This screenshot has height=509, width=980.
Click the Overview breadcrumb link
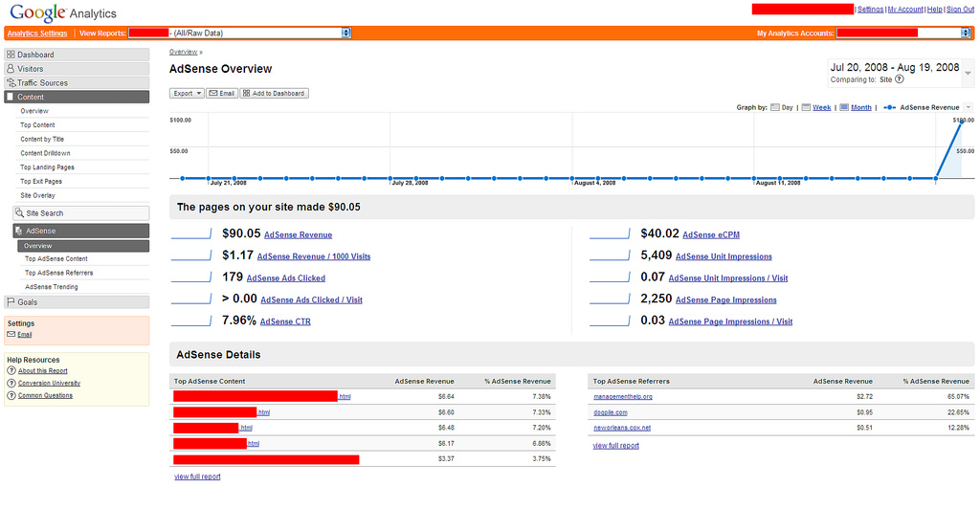[x=183, y=52]
